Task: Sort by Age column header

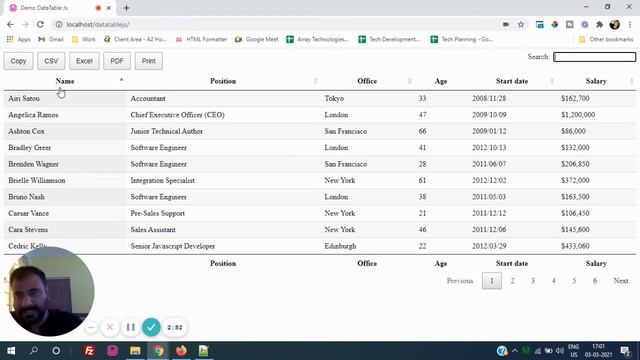Action: coord(441,81)
